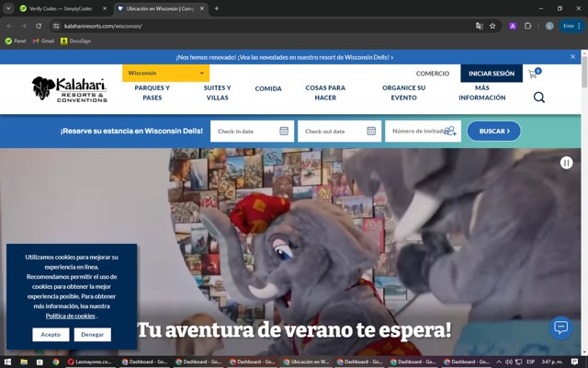Open the browser extensions puzzle icon

[x=527, y=26]
